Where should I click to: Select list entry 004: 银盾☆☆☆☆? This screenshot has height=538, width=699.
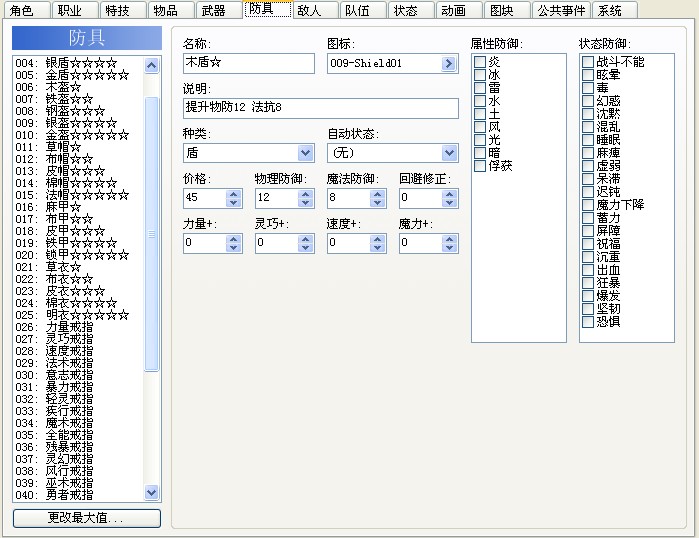(x=78, y=63)
